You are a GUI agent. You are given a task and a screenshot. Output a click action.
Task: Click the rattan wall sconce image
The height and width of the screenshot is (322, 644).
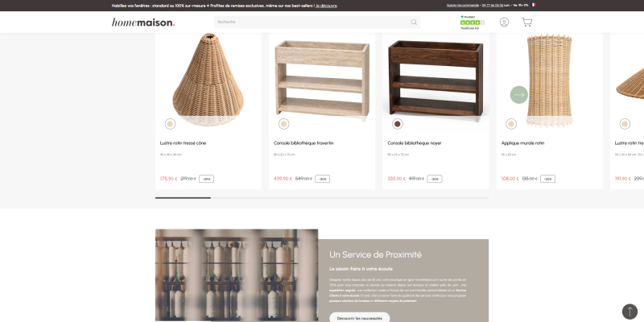(x=549, y=80)
